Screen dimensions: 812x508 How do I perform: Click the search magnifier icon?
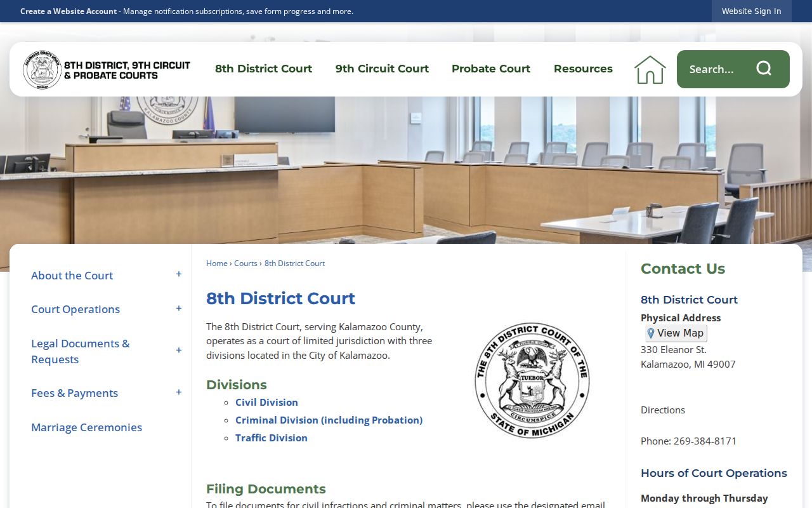click(x=764, y=69)
